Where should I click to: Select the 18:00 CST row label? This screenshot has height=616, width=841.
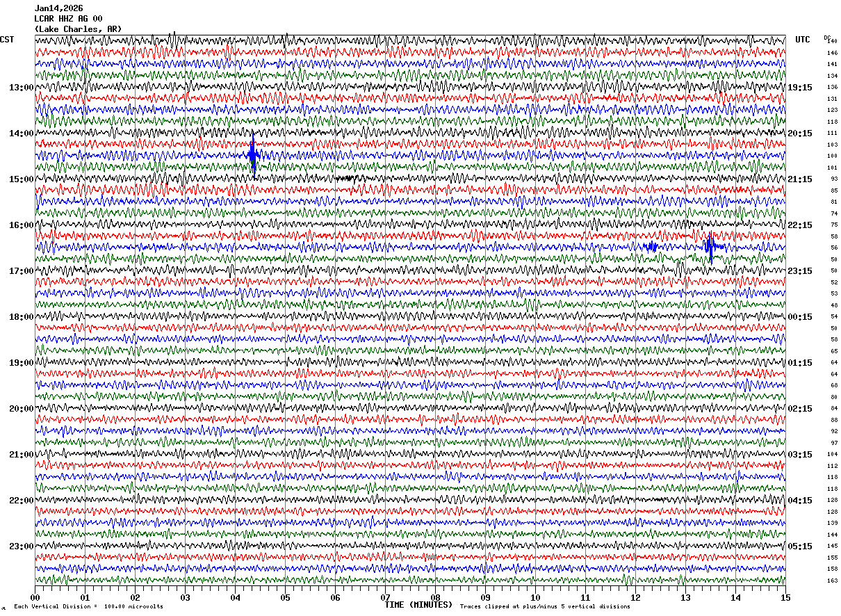[x=22, y=317]
